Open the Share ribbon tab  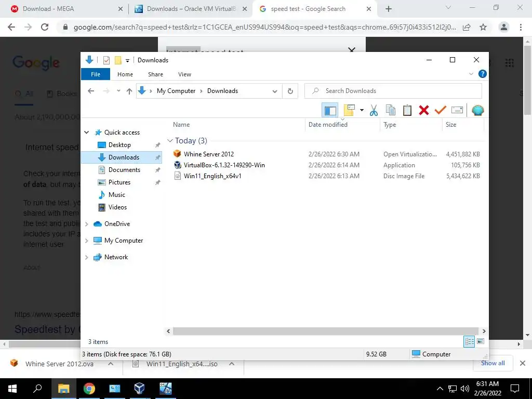155,74
